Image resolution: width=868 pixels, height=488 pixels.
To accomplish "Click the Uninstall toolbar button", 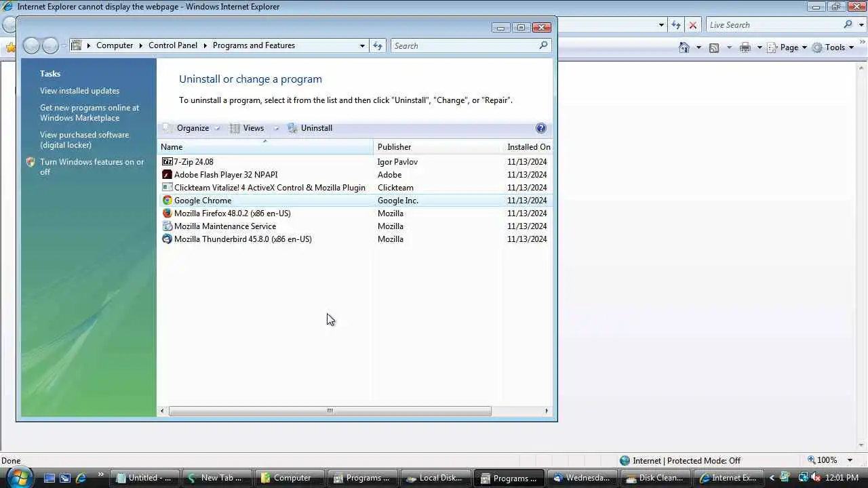I will pos(310,128).
